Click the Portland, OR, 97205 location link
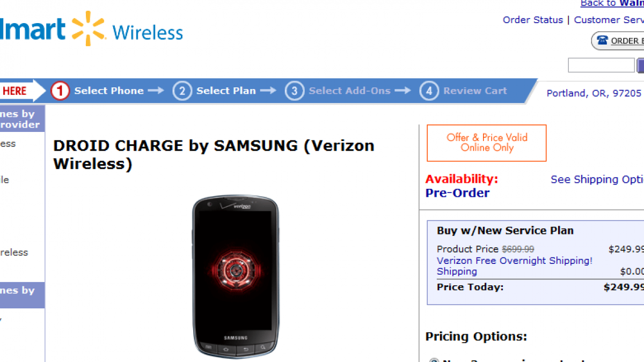 (594, 93)
